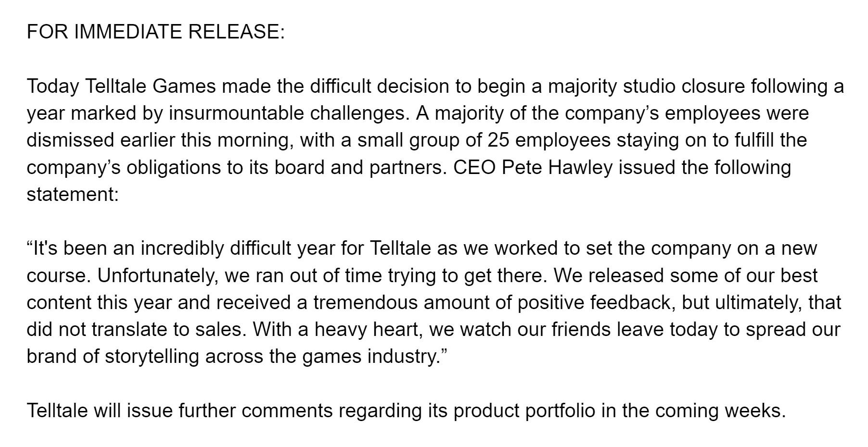Click the "FOR IMMEDIATE RELEASE:" heading
This screenshot has width=868, height=447.
click(x=156, y=32)
